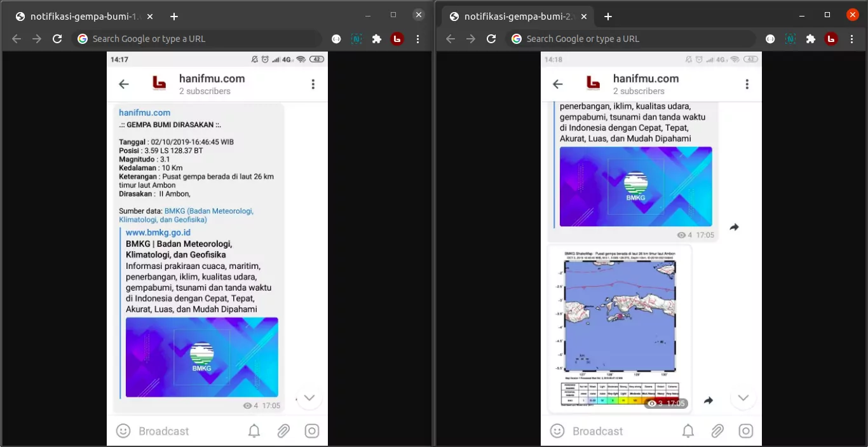868x447 pixels.
Task: Click 'Magnitudo : 3.1' line
Action: pos(144,160)
